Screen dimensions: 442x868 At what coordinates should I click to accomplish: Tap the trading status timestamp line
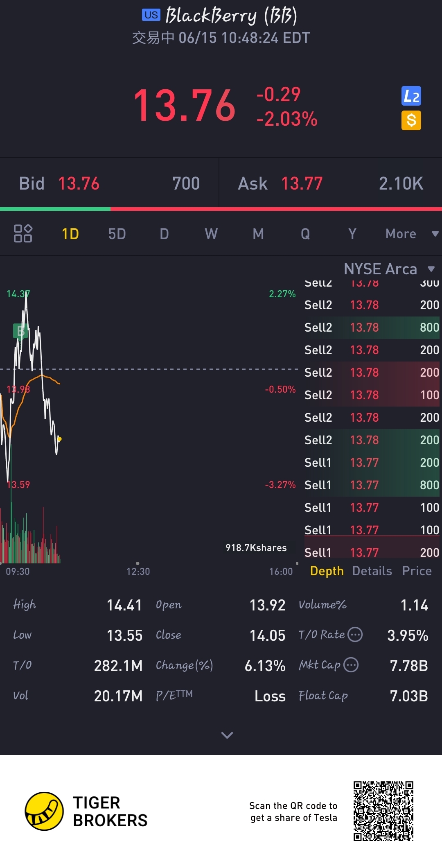click(221, 38)
